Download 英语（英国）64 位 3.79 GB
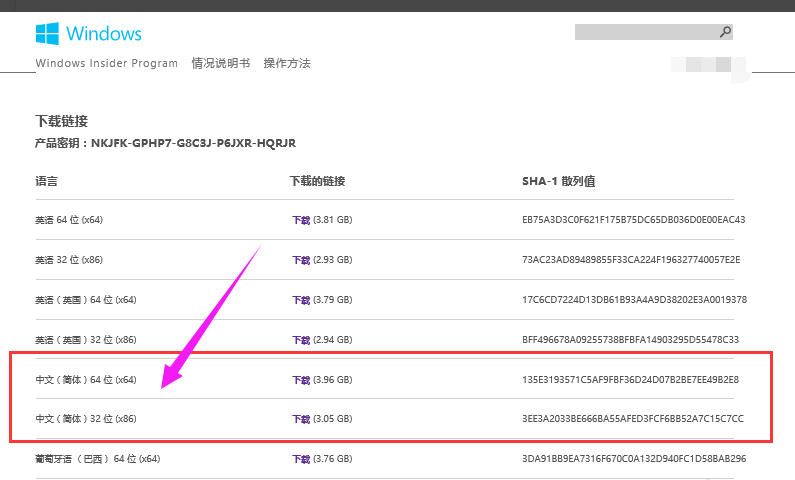795x480 pixels. point(301,299)
